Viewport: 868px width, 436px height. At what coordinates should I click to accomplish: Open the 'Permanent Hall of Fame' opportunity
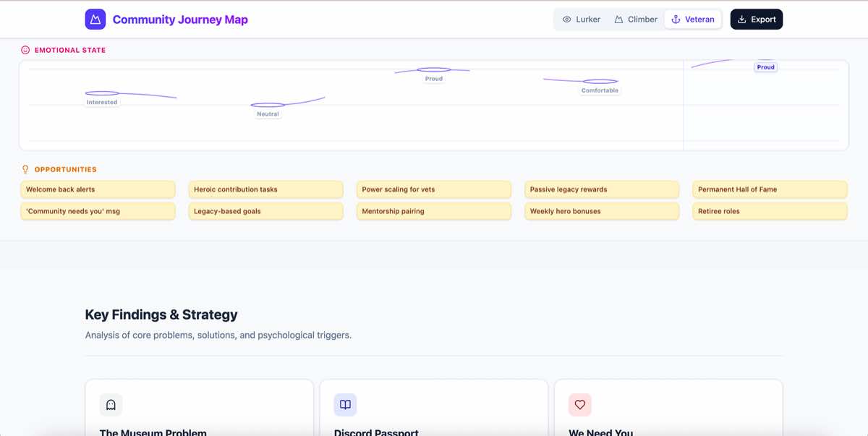(x=770, y=189)
